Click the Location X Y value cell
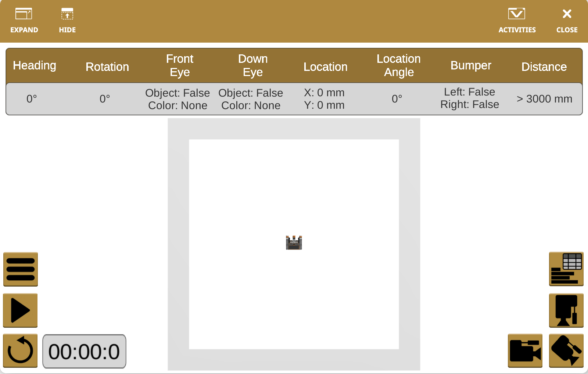Viewport: 588px width, 374px height. [x=324, y=99]
